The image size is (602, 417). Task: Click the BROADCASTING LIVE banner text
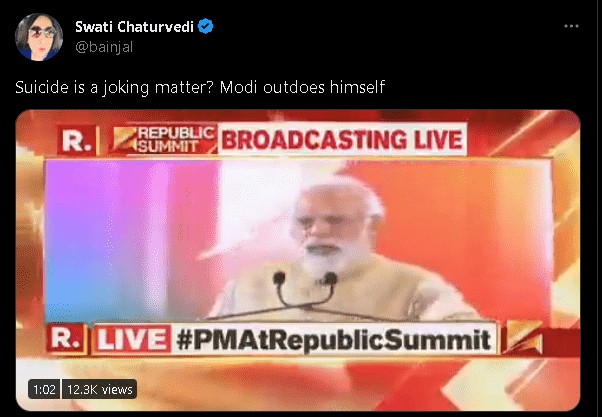pyautogui.click(x=342, y=139)
